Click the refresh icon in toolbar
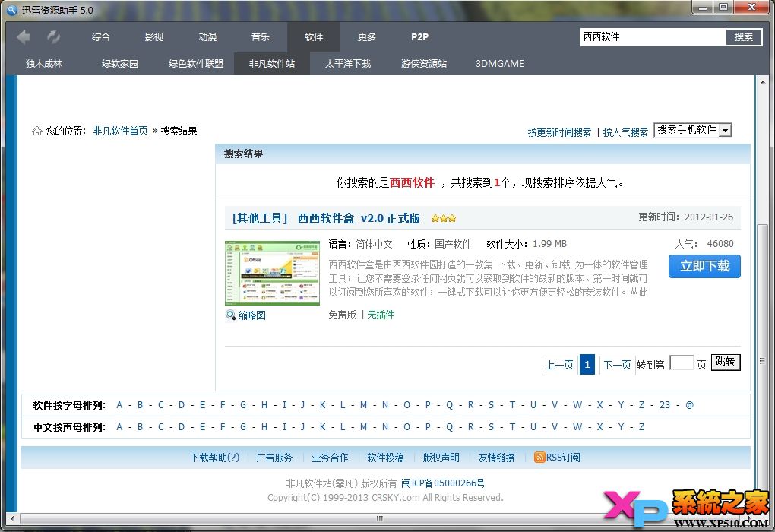 (53, 36)
